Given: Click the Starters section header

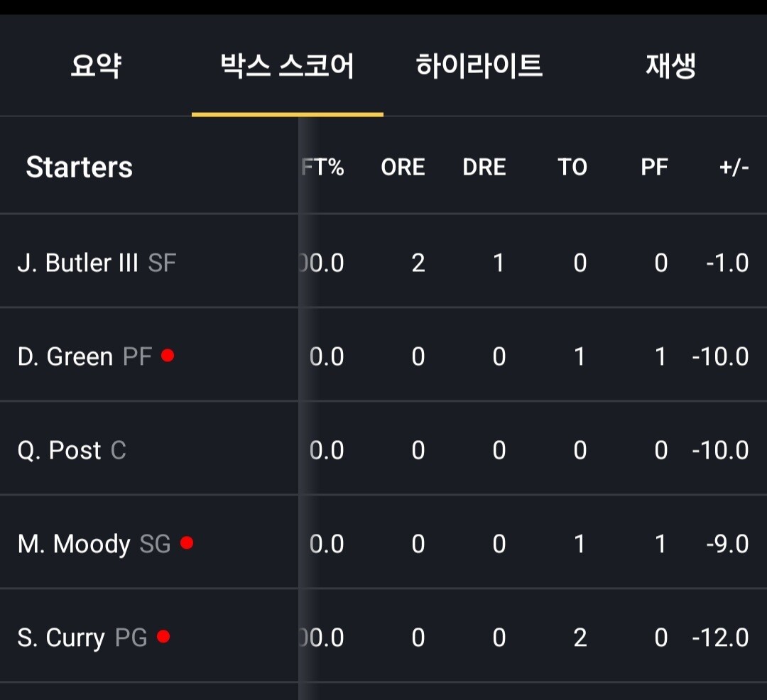Looking at the screenshot, I should [80, 168].
